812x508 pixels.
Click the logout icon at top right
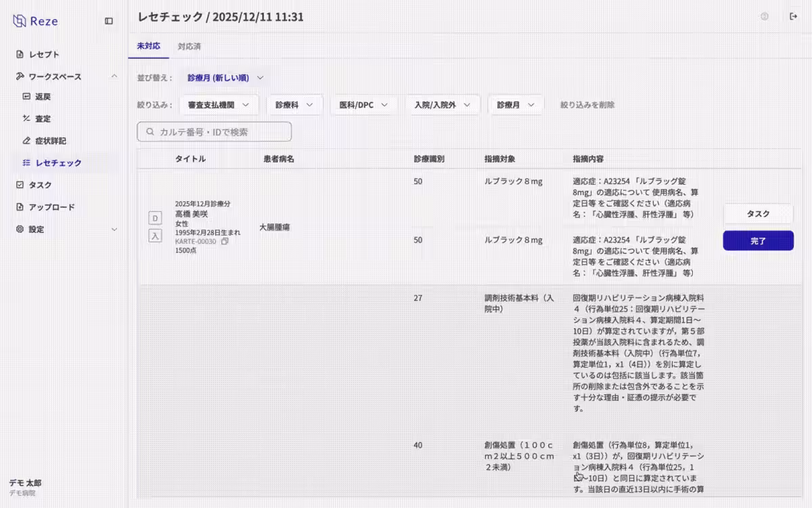click(x=794, y=16)
